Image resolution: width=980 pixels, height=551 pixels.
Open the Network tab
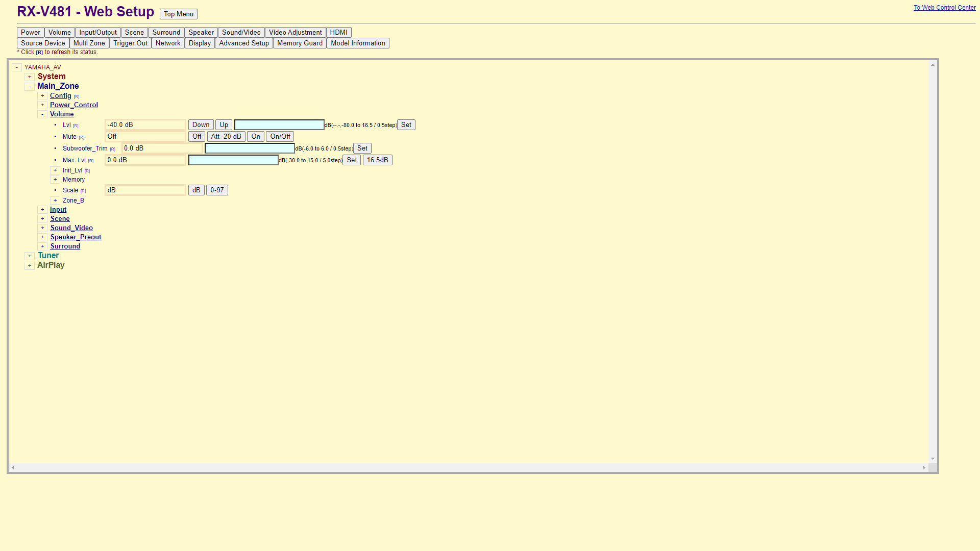(168, 43)
